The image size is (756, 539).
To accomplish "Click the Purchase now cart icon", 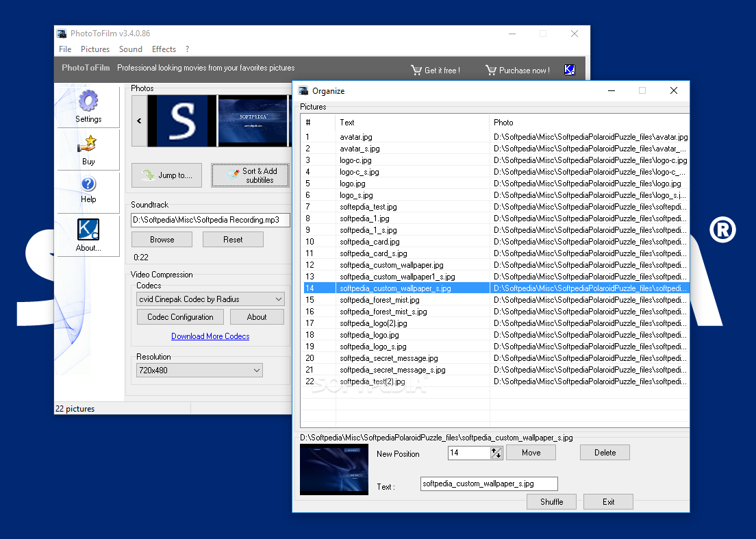I will [491, 71].
